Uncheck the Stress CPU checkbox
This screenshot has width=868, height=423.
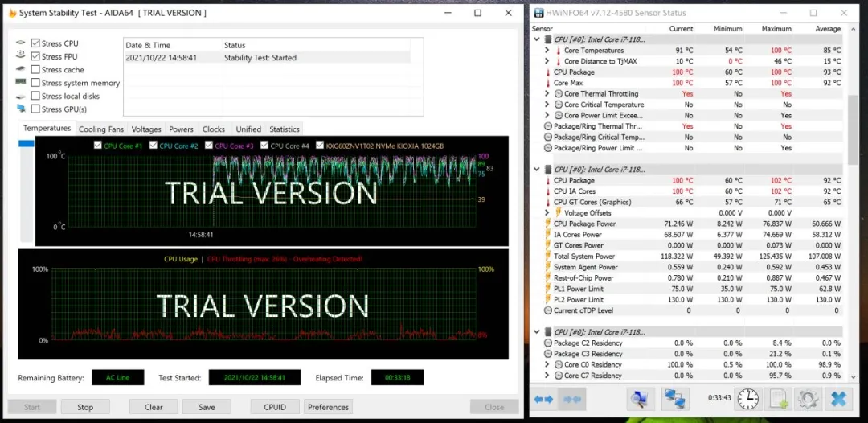pos(35,43)
